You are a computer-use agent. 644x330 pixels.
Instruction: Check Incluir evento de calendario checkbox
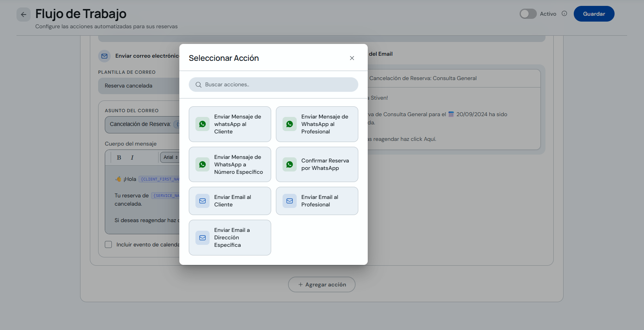click(108, 244)
